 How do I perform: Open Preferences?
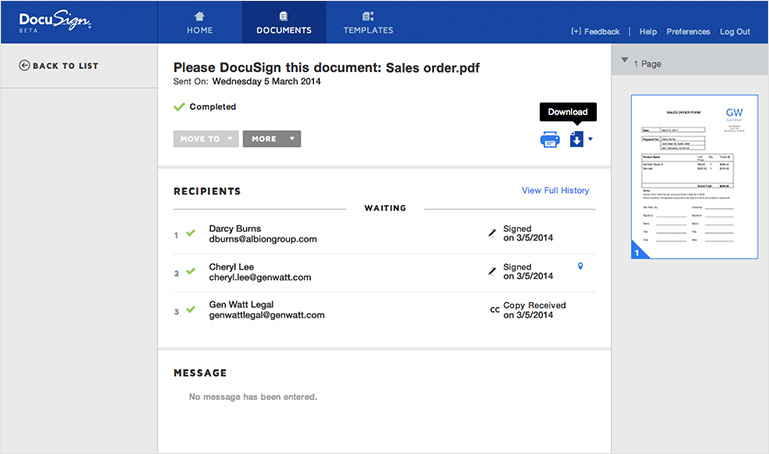(x=688, y=31)
